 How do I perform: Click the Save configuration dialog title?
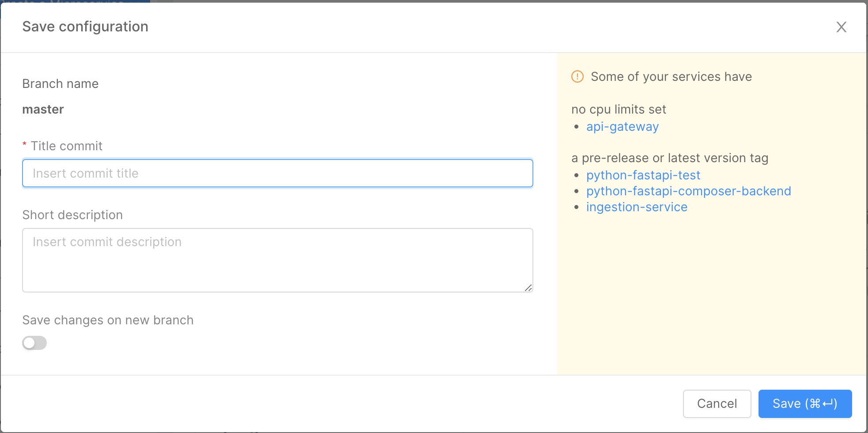pos(85,27)
